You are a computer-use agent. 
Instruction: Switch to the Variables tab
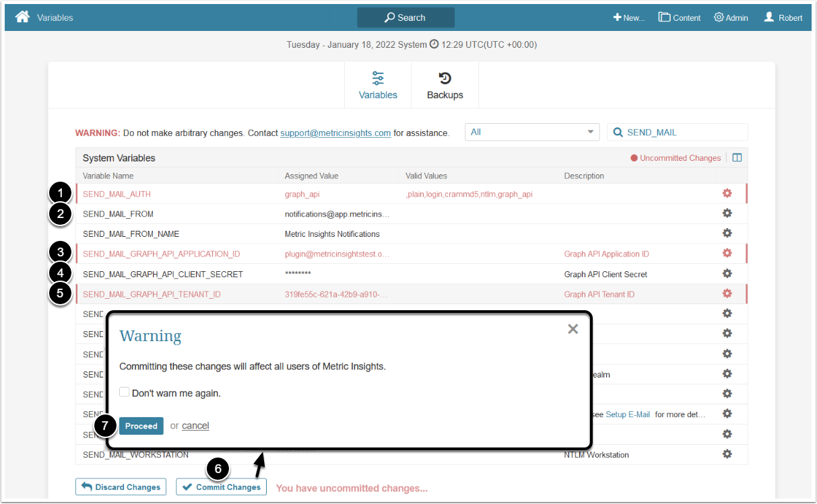(x=378, y=85)
